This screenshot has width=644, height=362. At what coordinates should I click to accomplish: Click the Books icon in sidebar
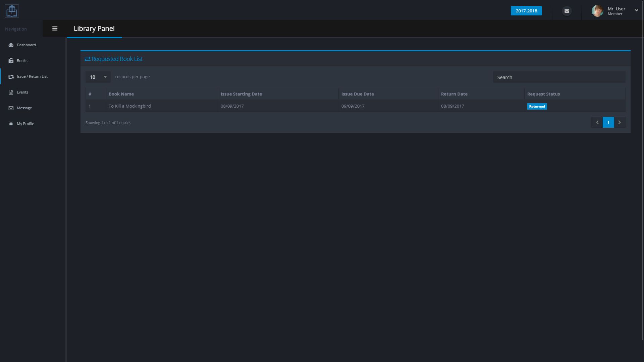point(11,61)
